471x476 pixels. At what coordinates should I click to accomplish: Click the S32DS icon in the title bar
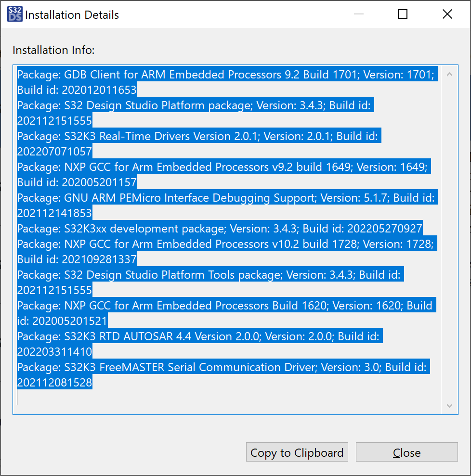tap(14, 14)
